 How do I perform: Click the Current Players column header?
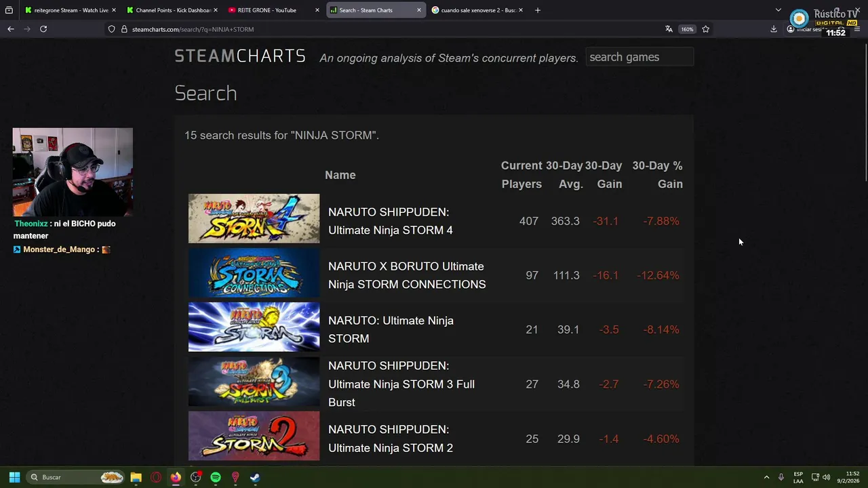pyautogui.click(x=521, y=175)
